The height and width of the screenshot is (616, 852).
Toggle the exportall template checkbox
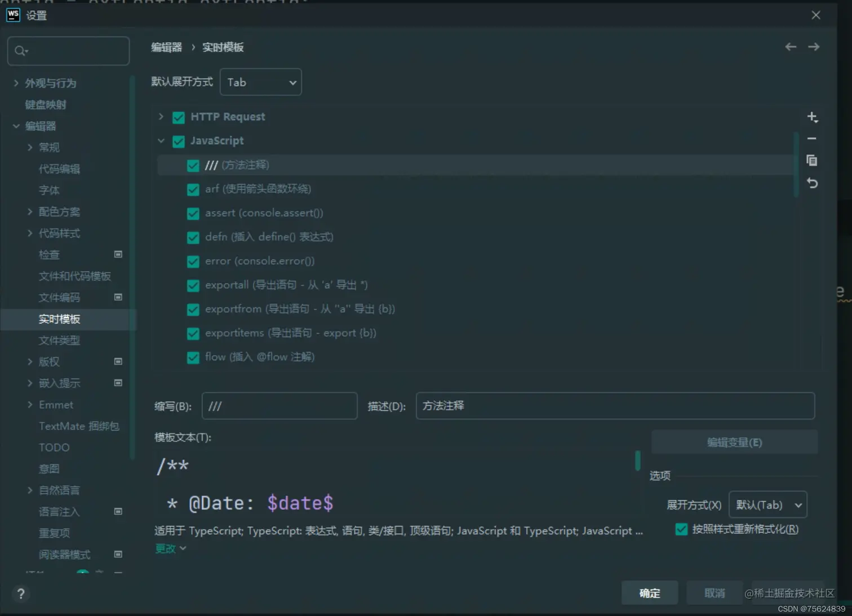pyautogui.click(x=193, y=286)
